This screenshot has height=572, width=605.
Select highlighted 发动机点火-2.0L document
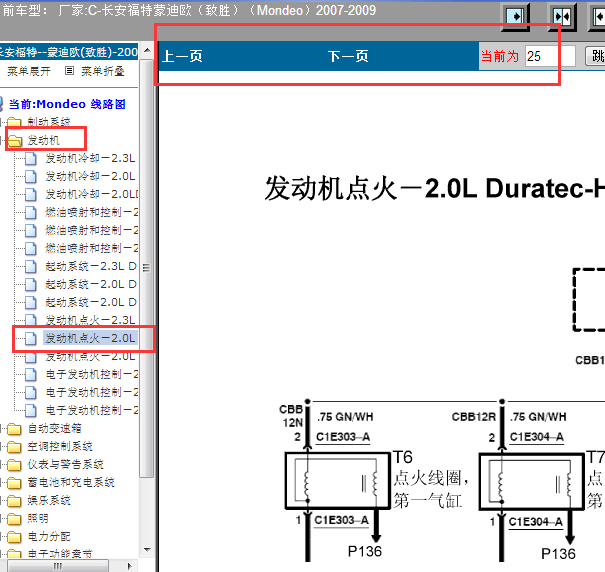pyautogui.click(x=90, y=338)
